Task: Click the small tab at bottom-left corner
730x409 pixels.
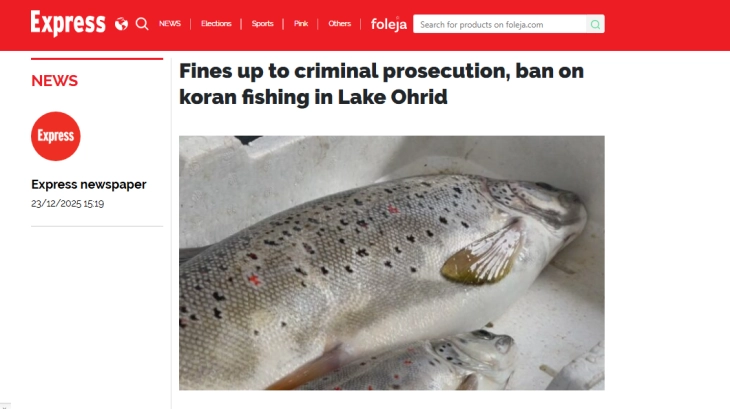Action: pos(5,406)
